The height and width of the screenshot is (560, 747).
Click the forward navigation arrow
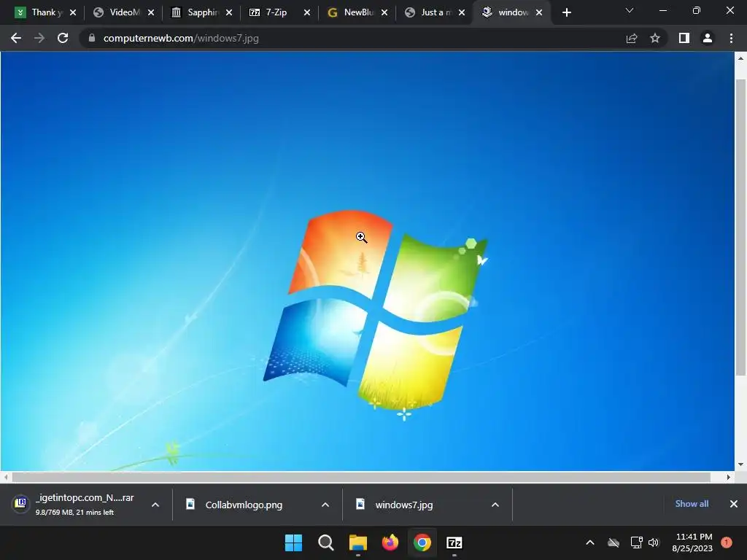[39, 38]
